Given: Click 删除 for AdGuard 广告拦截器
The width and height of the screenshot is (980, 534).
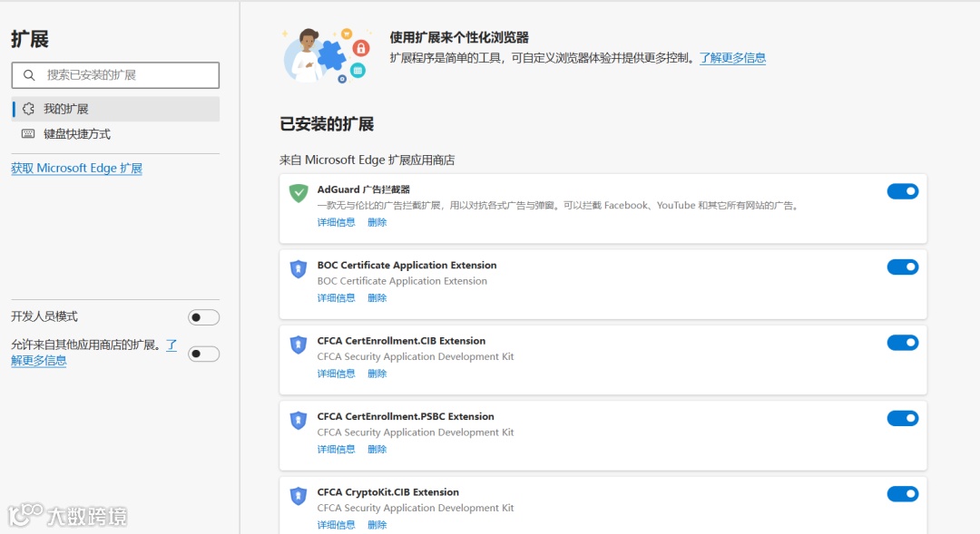Looking at the screenshot, I should pyautogui.click(x=377, y=222).
